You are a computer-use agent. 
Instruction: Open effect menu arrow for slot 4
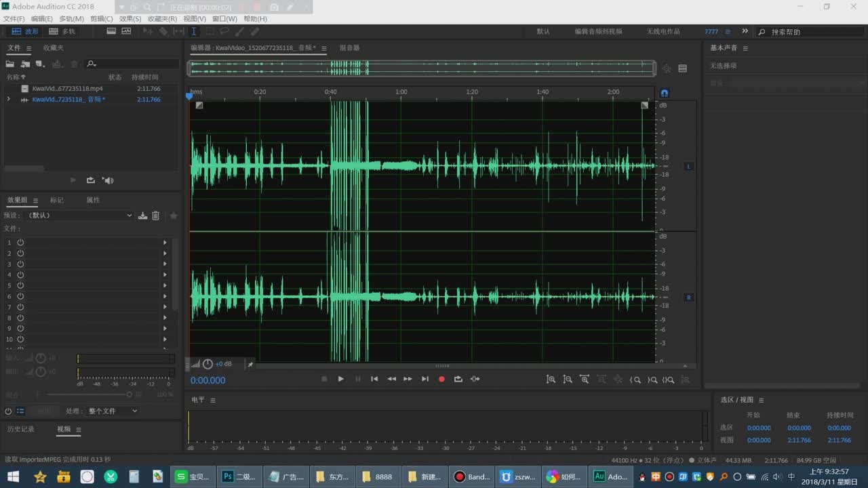tap(165, 274)
